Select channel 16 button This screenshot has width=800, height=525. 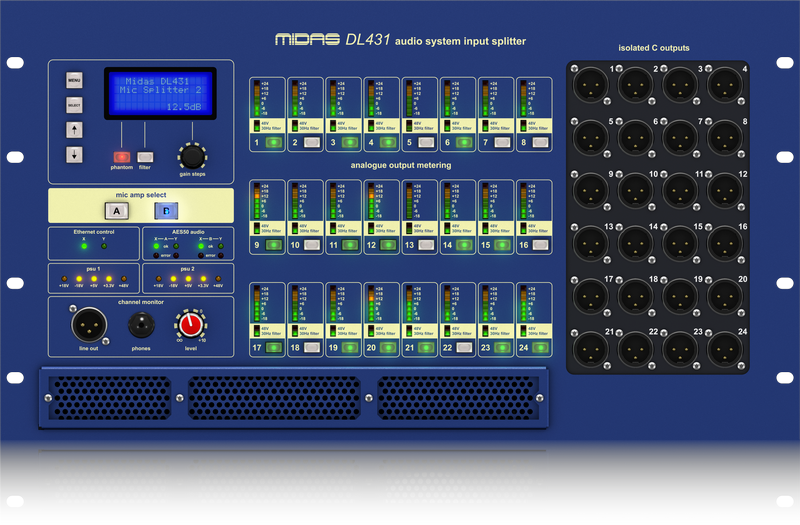(x=541, y=245)
